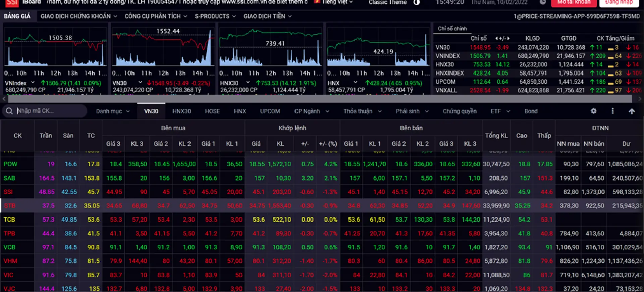Image resolution: width=644 pixels, height=292 pixels.
Task: Open the Chứng quyền tab
Action: coord(460,111)
